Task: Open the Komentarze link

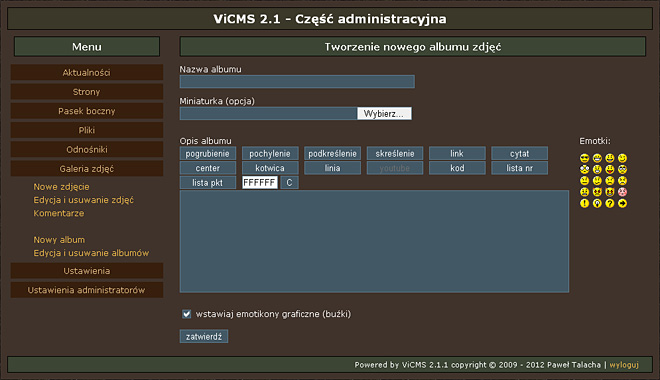Action: (59, 213)
